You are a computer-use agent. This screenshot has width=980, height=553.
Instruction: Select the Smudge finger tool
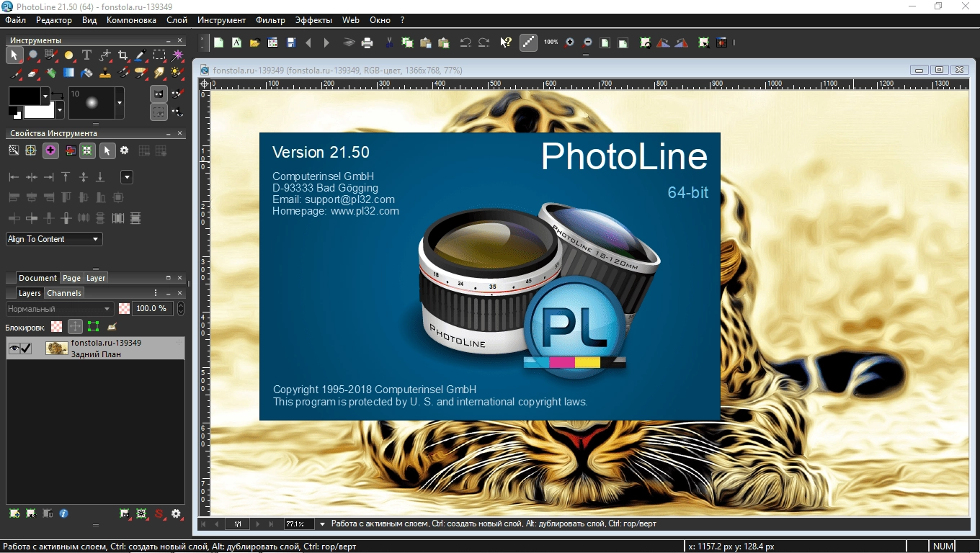[x=159, y=73]
